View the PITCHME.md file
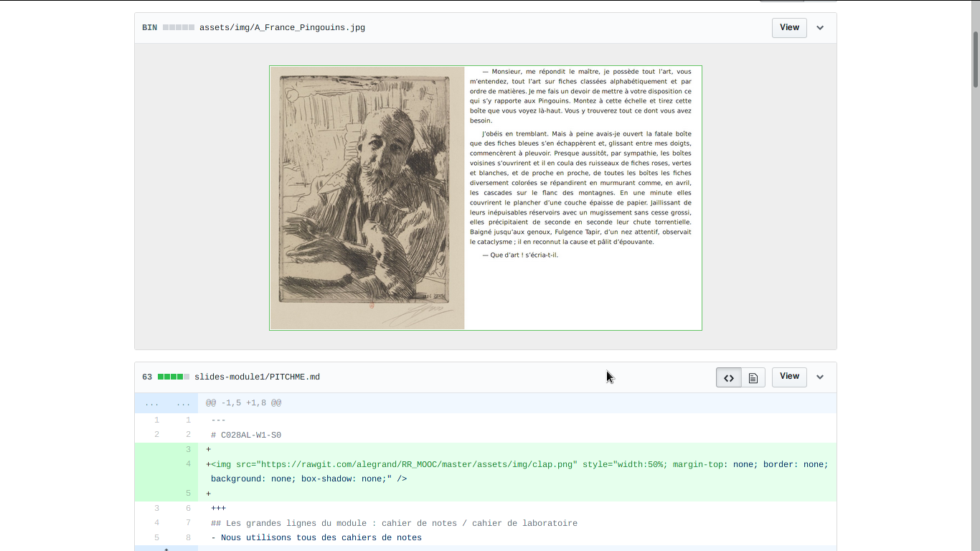 coord(789,377)
